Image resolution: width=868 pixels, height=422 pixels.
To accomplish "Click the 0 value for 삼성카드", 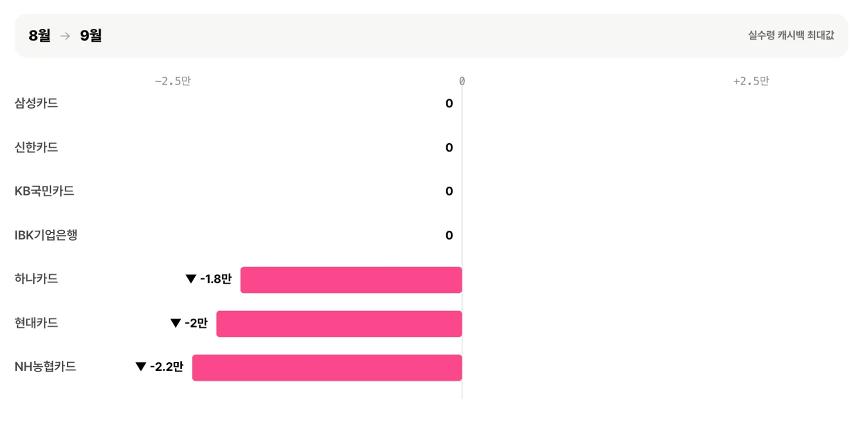I will click(449, 104).
